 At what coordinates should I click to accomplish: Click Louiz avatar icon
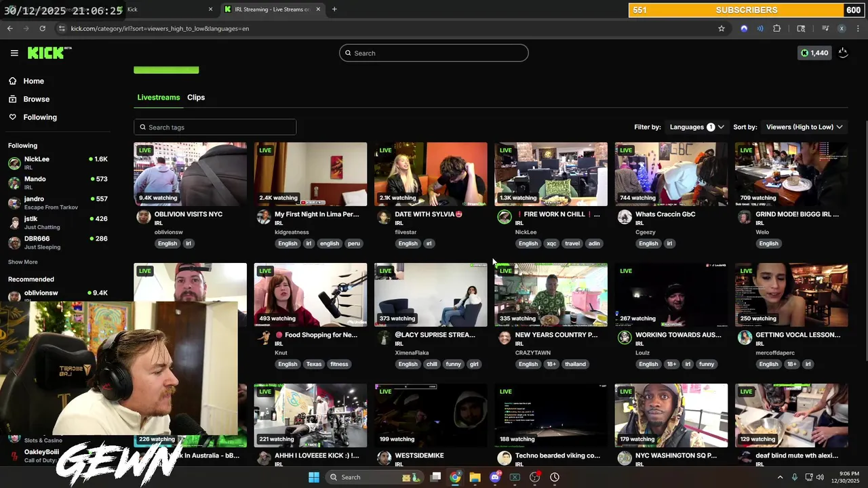625,338
